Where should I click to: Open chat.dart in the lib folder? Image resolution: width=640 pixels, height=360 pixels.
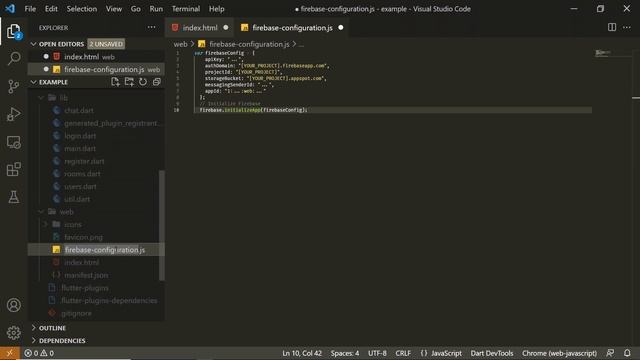(x=79, y=110)
